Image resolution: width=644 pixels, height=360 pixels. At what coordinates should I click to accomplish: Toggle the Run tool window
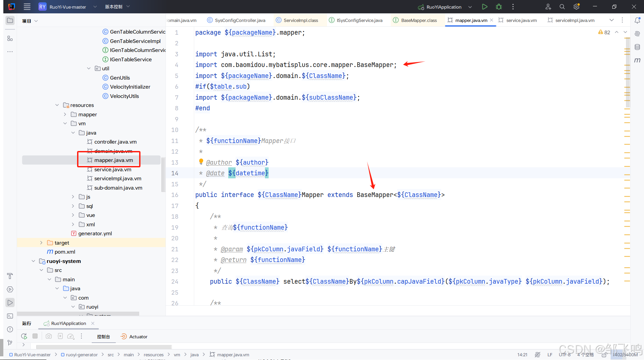[x=10, y=303]
